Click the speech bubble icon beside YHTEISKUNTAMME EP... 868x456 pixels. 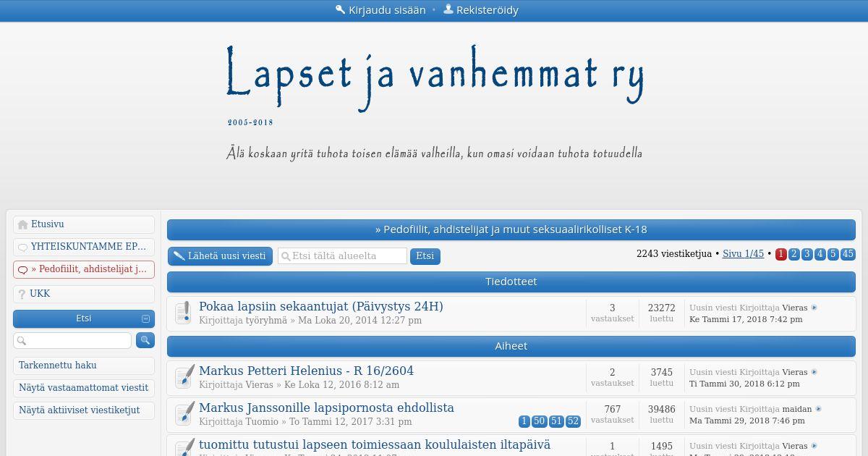[x=22, y=248]
